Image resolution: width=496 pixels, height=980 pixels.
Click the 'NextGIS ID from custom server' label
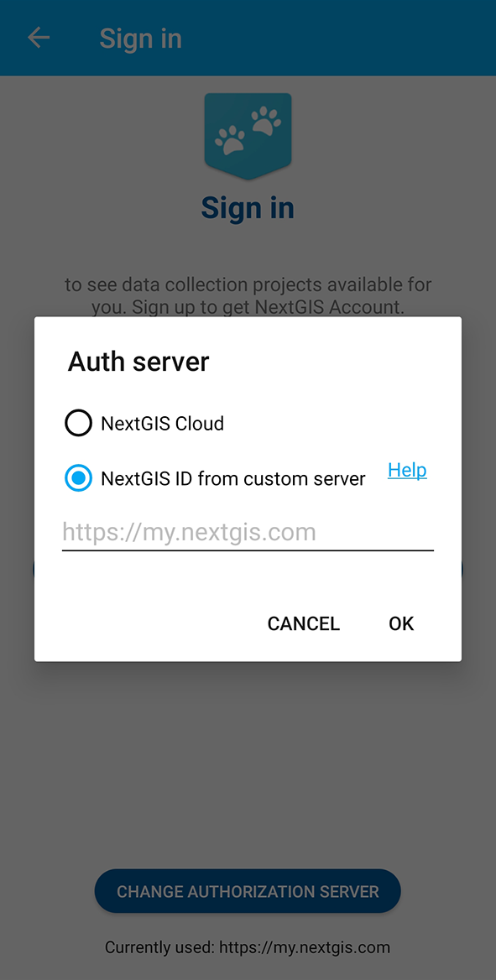pos(232,479)
